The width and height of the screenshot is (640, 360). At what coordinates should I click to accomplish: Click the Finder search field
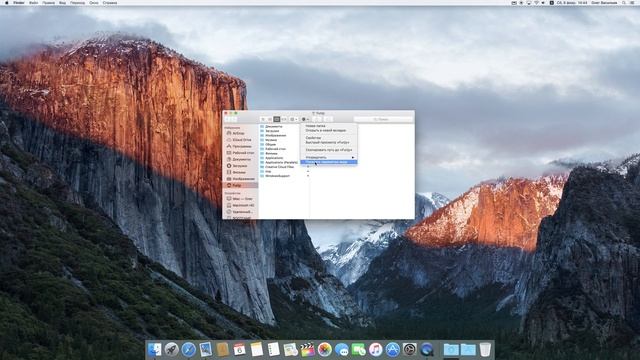point(383,119)
